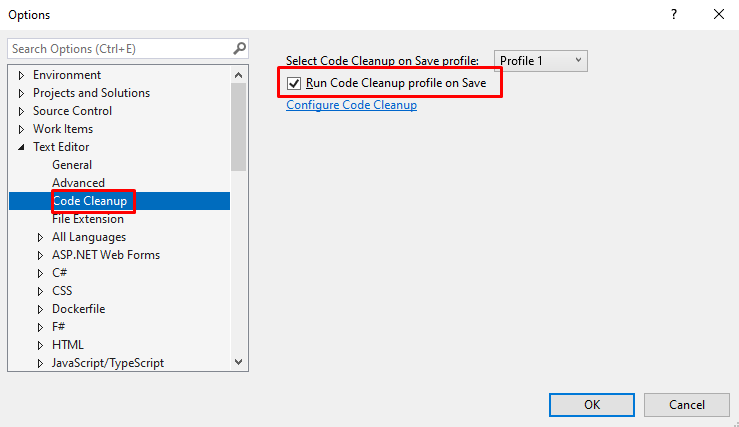Expand the Source Control node
The width and height of the screenshot is (739, 427).
click(x=21, y=111)
